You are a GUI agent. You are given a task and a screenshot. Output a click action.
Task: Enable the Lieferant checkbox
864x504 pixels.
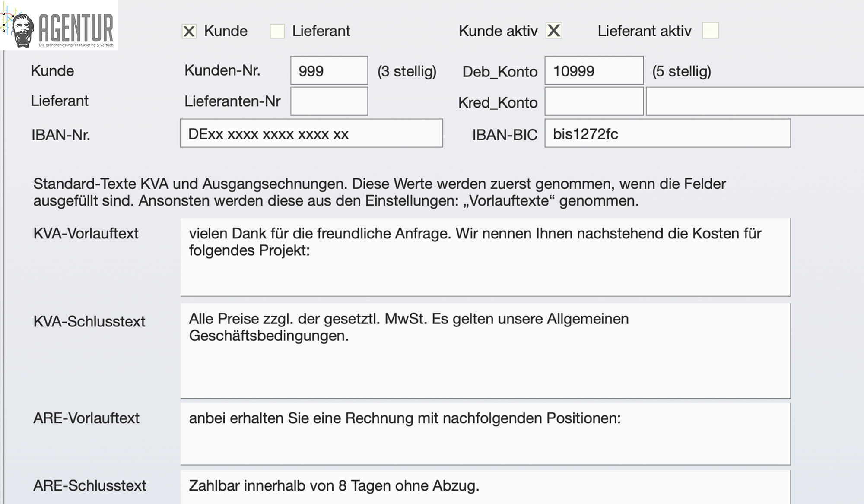tap(277, 31)
